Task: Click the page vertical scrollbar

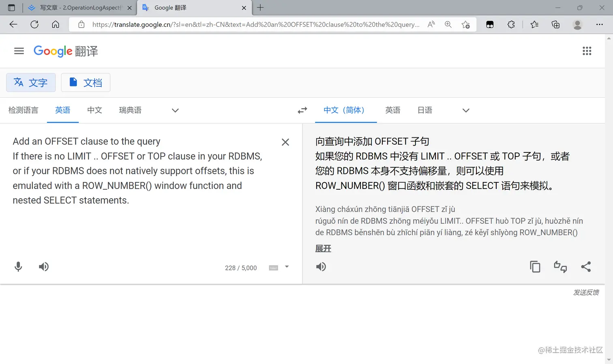Action: point(609,199)
